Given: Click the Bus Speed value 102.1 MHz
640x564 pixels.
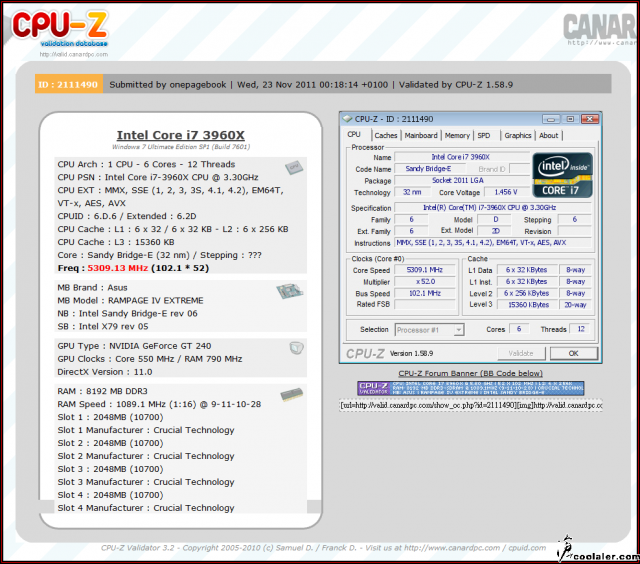Looking at the screenshot, I should point(424,293).
